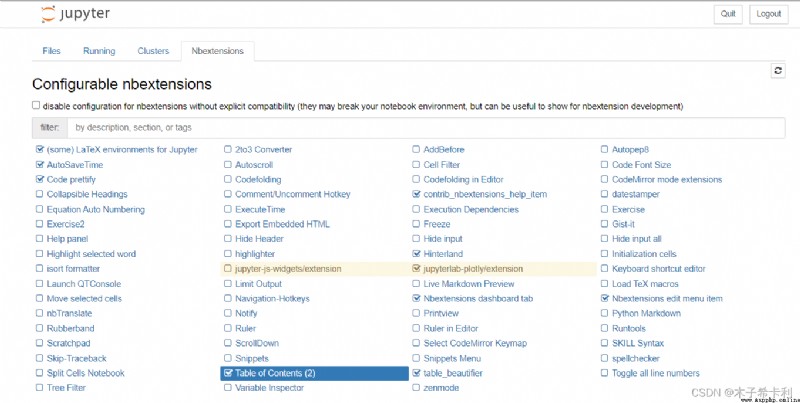Image resolution: width=800 pixels, height=403 pixels.
Task: Check the Notify extension
Action: click(x=228, y=313)
